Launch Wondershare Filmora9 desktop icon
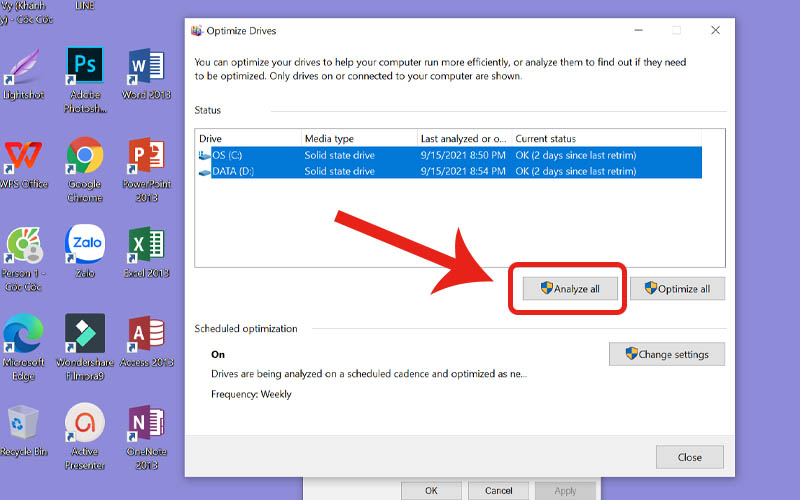The image size is (800, 500). [85, 335]
